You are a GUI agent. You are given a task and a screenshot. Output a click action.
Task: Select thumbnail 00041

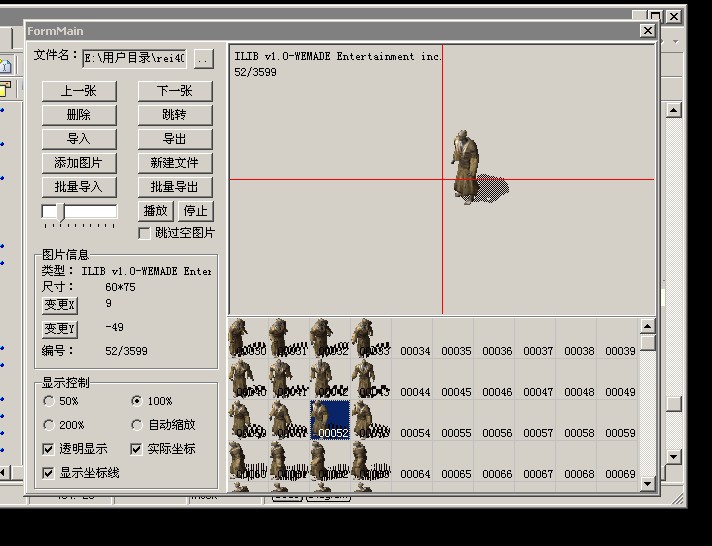click(x=289, y=379)
